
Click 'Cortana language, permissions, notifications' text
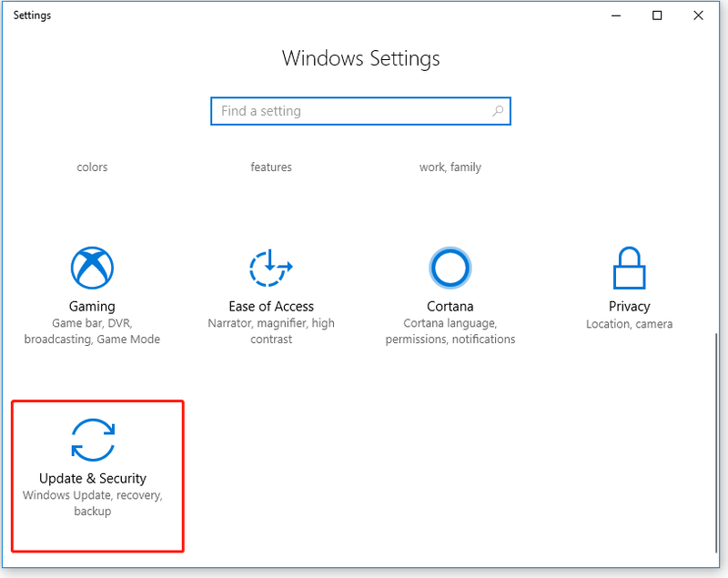click(450, 331)
